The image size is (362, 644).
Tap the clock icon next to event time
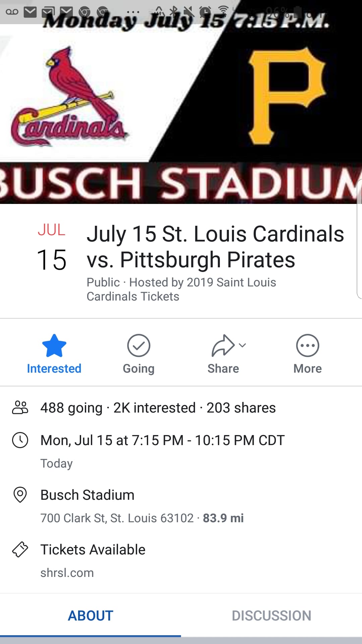pyautogui.click(x=20, y=440)
